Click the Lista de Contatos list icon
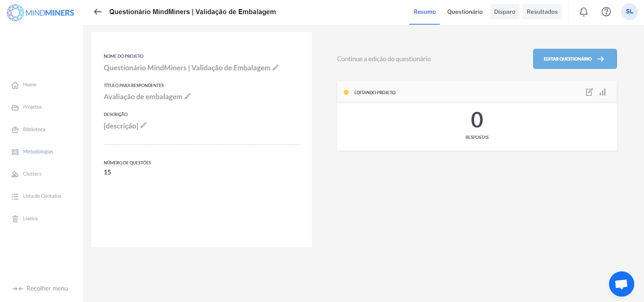 point(15,197)
